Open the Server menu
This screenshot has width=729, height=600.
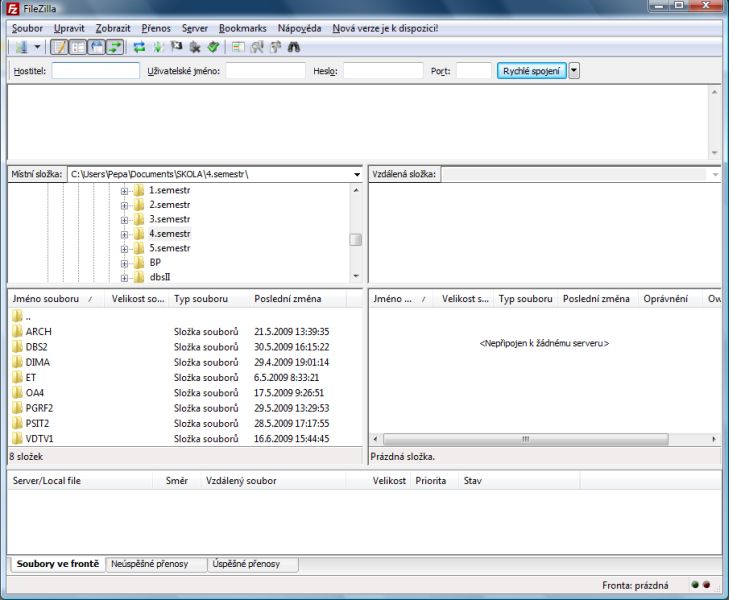(194, 28)
